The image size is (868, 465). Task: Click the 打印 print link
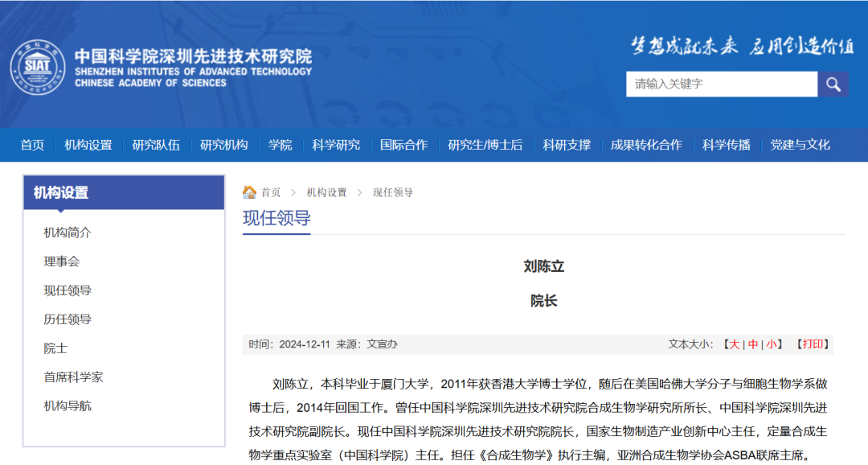(x=812, y=344)
